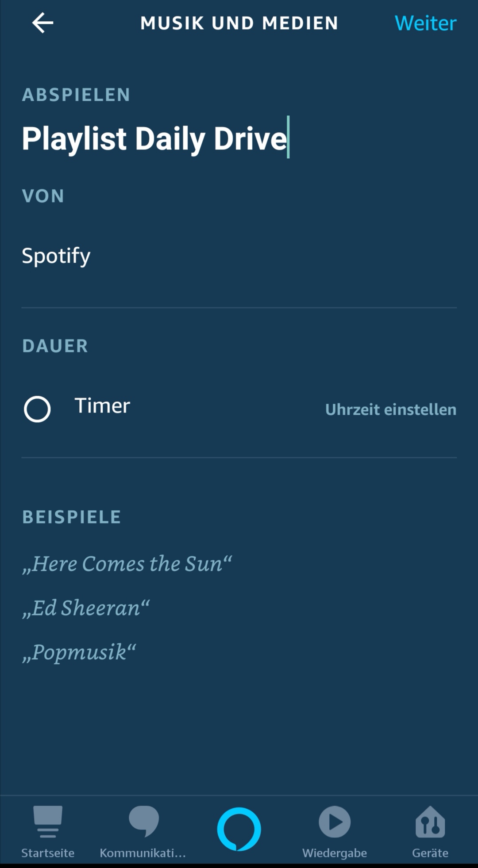Tap the Startseite home icon
Screen dimensions: 478x868
click(48, 821)
